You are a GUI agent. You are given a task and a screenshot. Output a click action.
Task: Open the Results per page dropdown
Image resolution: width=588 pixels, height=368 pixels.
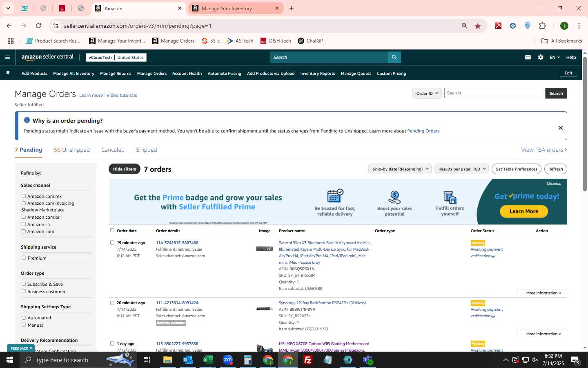(x=461, y=169)
